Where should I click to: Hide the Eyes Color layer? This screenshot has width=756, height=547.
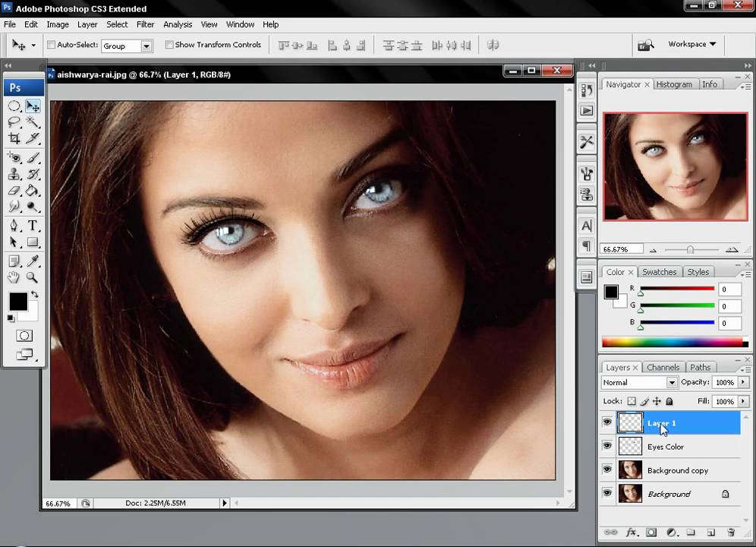click(x=607, y=446)
